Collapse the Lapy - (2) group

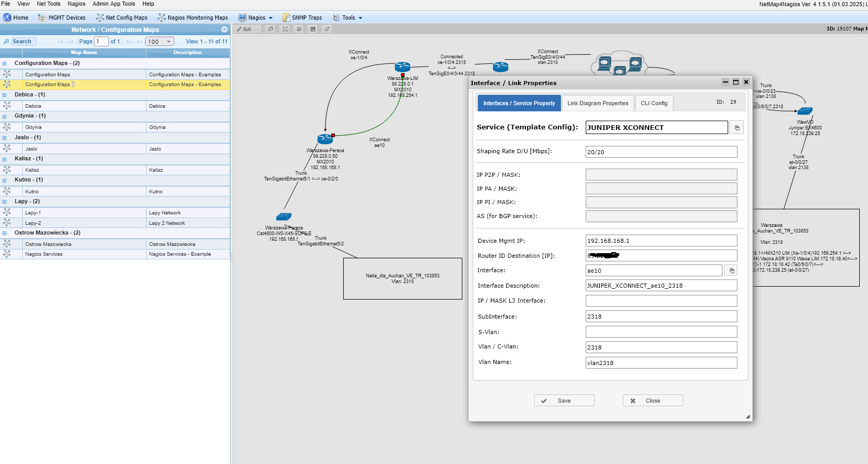pyautogui.click(x=4, y=202)
